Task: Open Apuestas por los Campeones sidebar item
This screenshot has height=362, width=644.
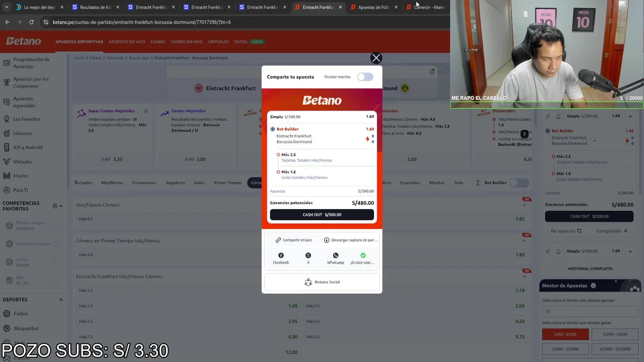Action: coord(31,82)
